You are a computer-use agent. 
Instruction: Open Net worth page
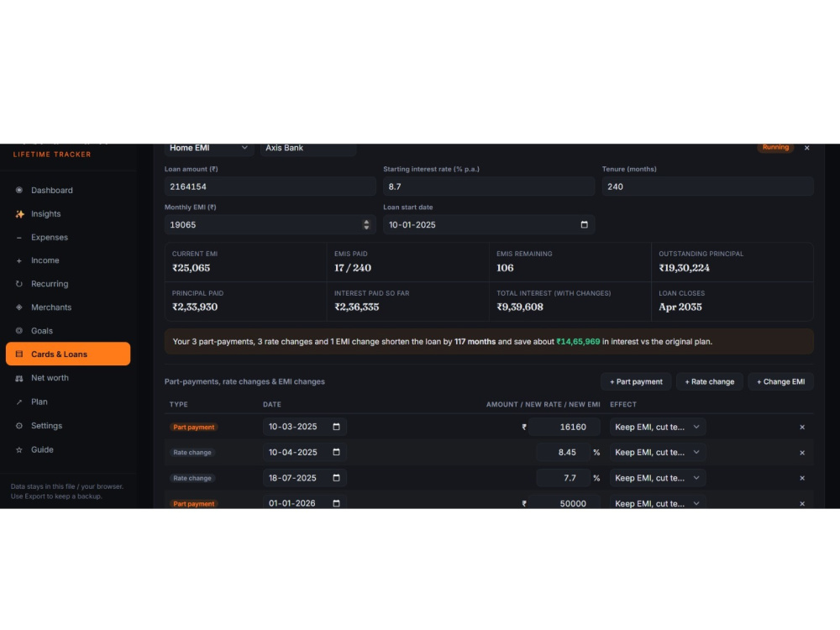click(x=68, y=378)
